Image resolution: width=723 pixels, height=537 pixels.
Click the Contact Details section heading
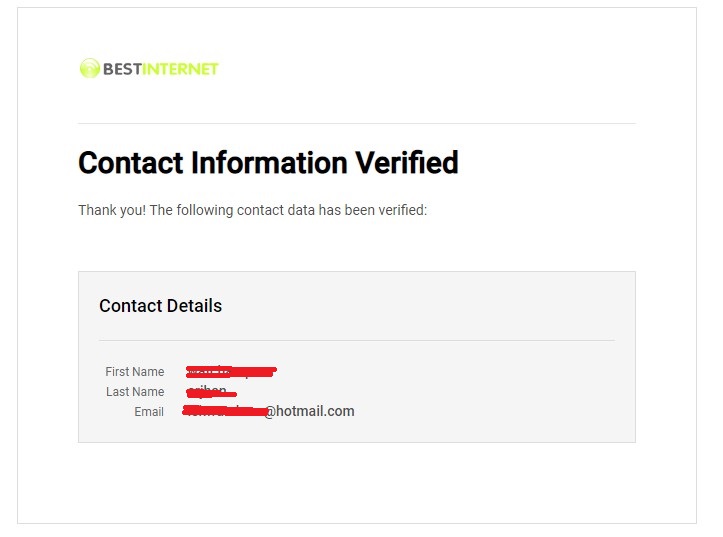coord(160,306)
